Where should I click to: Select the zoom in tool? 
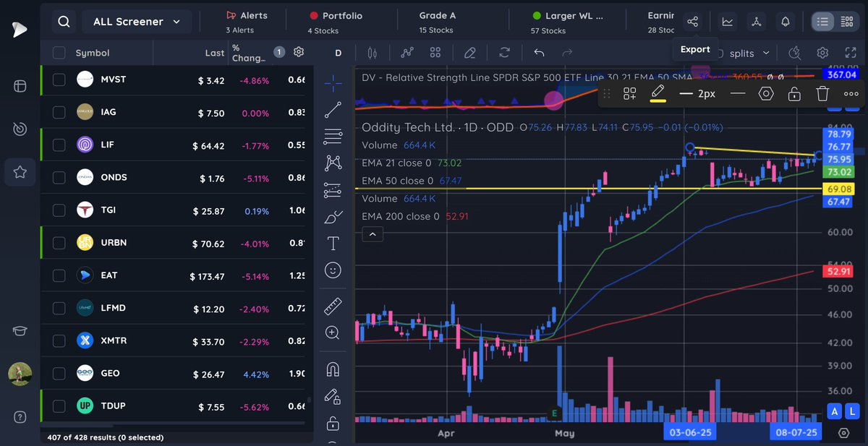[333, 333]
